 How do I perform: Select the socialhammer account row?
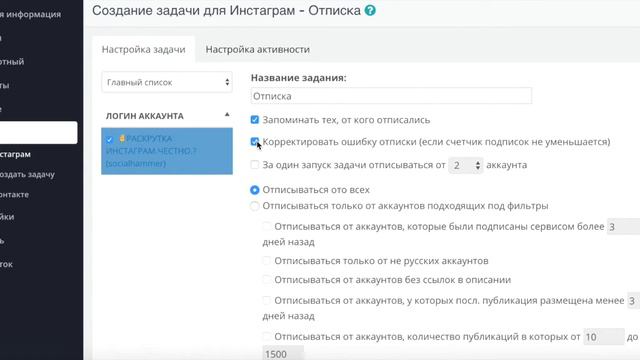pos(167,151)
